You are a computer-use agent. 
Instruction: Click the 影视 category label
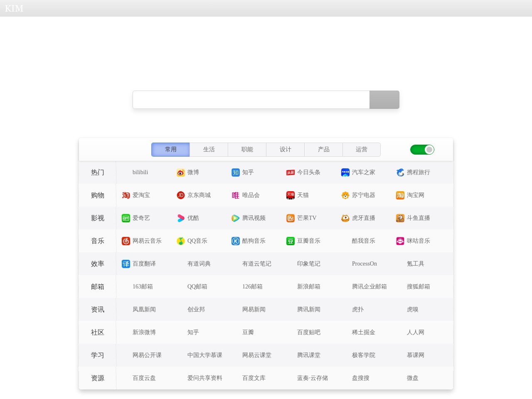pyautogui.click(x=98, y=218)
